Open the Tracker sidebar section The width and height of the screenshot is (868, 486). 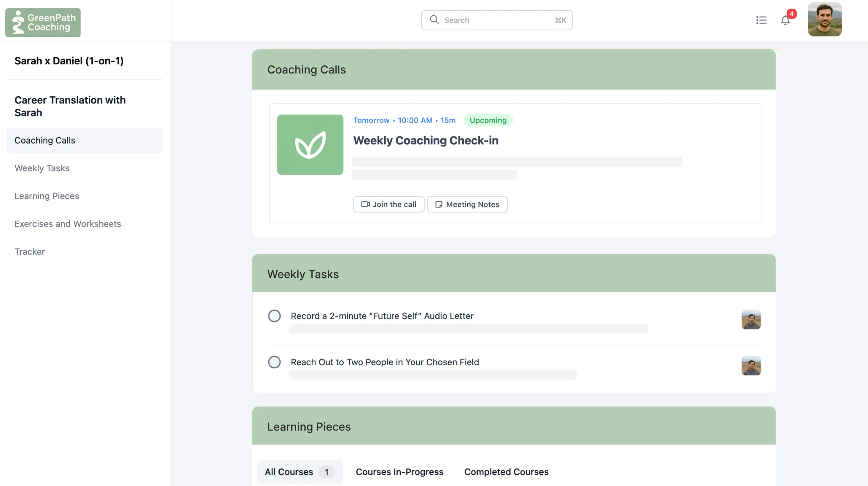pos(30,251)
